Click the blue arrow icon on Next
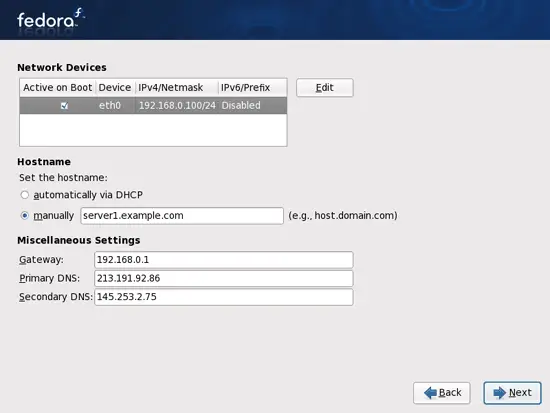 499,393
